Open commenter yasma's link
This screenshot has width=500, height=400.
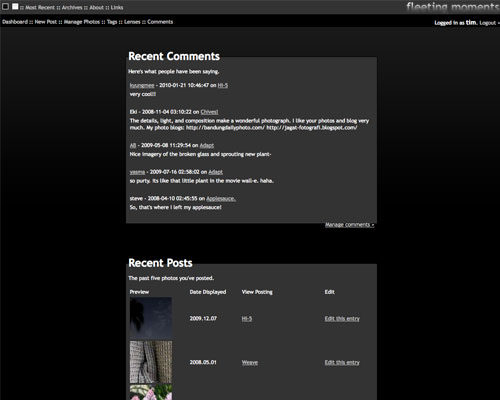click(137, 172)
